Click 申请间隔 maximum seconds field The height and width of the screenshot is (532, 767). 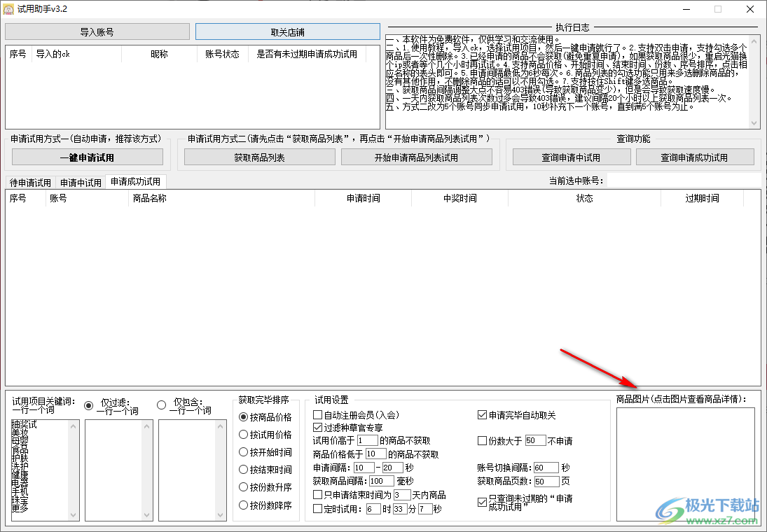point(393,468)
